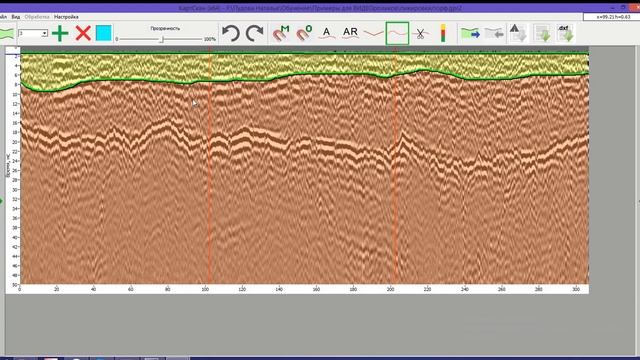Image resolution: width=640 pixels, height=360 pixels.
Task: Click export layer blue arrow icon
Action: [x=470, y=33]
